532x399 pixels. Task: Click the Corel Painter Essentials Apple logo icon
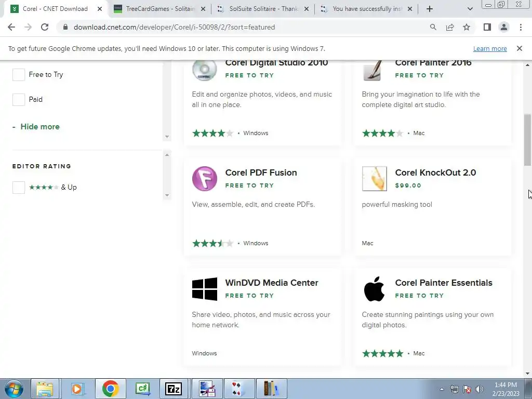[374, 289]
